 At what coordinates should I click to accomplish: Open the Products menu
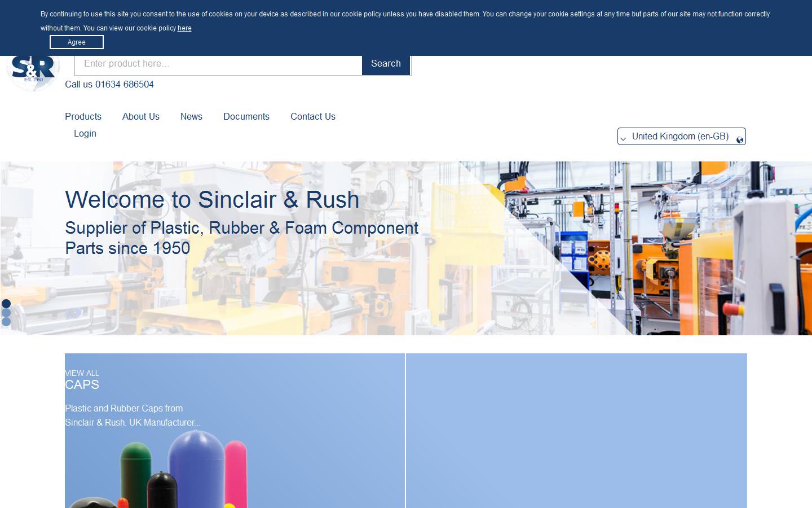point(83,116)
